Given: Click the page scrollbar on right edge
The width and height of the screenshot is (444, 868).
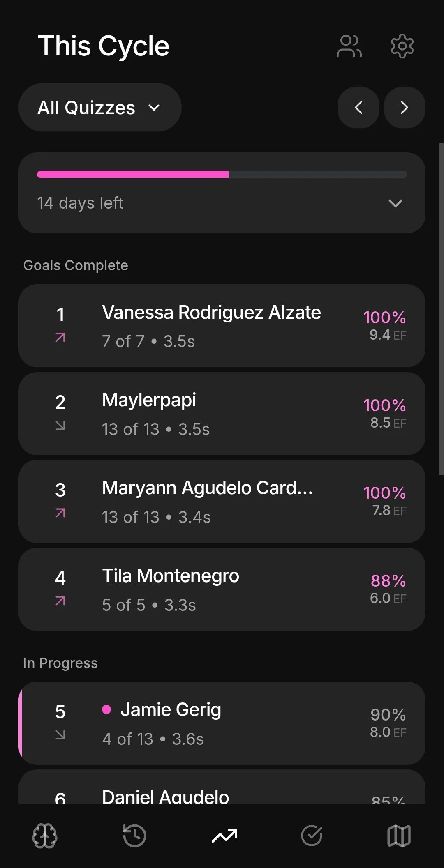Looking at the screenshot, I should (x=442, y=309).
